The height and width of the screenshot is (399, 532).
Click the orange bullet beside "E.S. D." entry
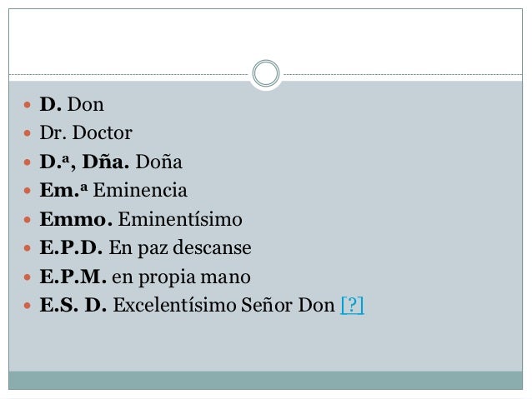coord(28,306)
